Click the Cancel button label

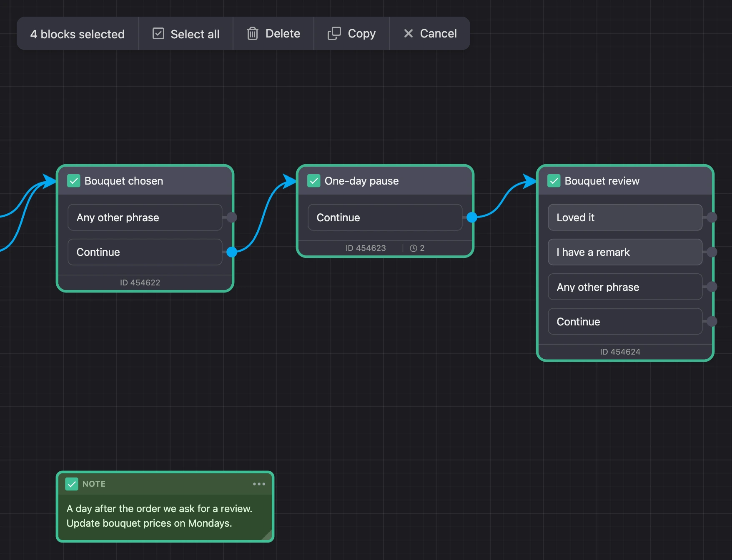point(438,34)
